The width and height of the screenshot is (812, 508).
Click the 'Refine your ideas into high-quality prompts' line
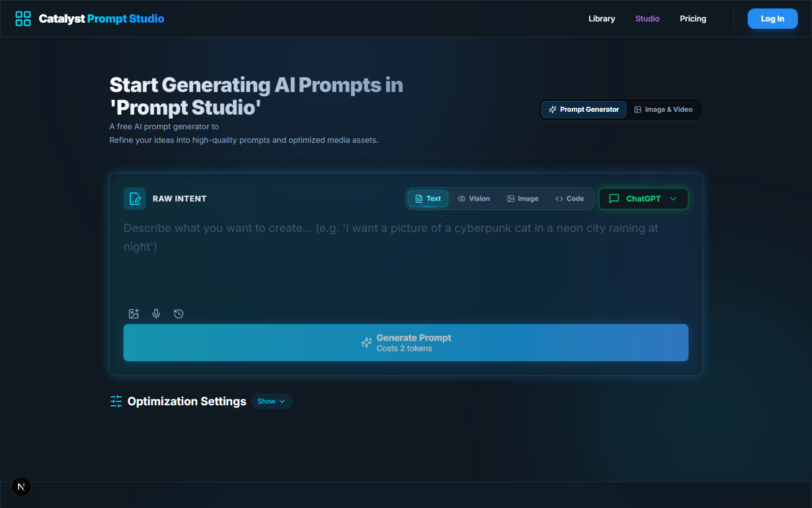click(244, 140)
